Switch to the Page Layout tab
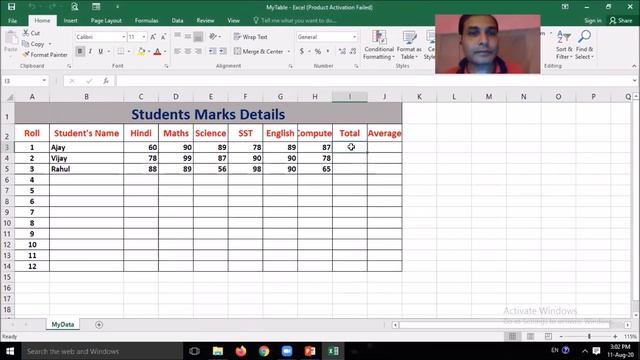The image size is (640, 360). pyautogui.click(x=106, y=20)
